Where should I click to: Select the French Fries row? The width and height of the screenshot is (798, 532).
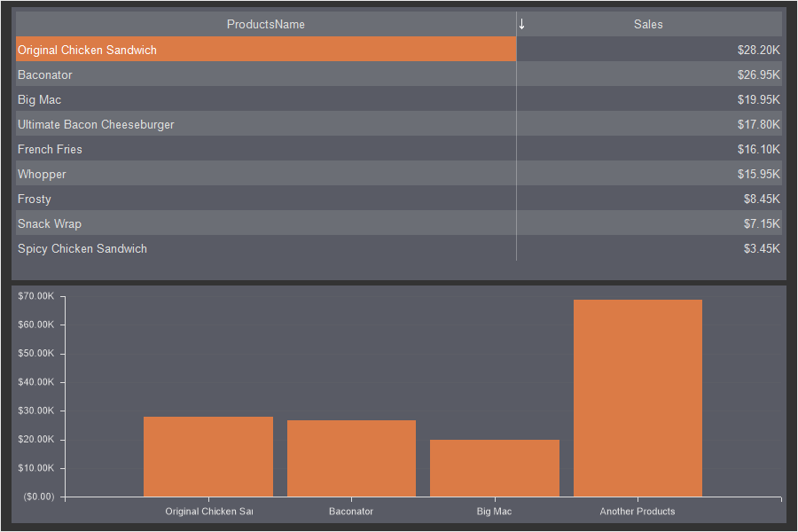pyautogui.click(x=265, y=149)
